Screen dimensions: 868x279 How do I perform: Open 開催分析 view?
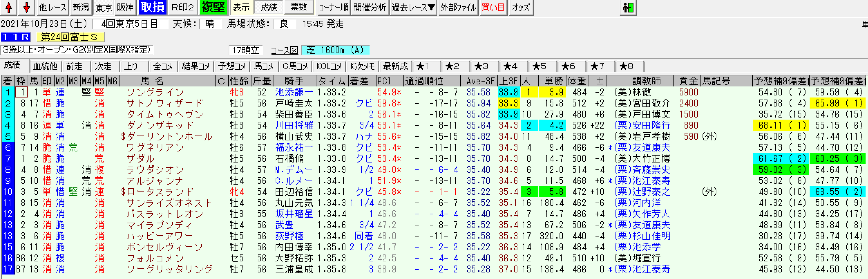(x=370, y=7)
